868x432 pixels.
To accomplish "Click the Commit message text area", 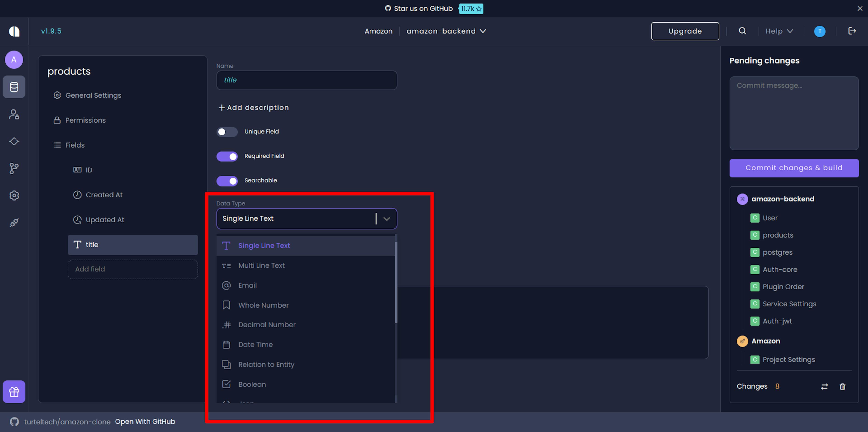I will (x=794, y=113).
